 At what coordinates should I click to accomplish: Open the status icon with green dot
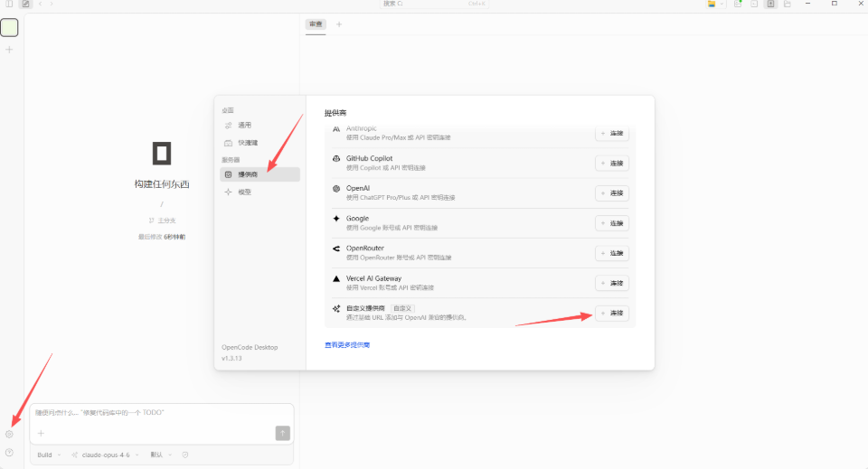738,4
